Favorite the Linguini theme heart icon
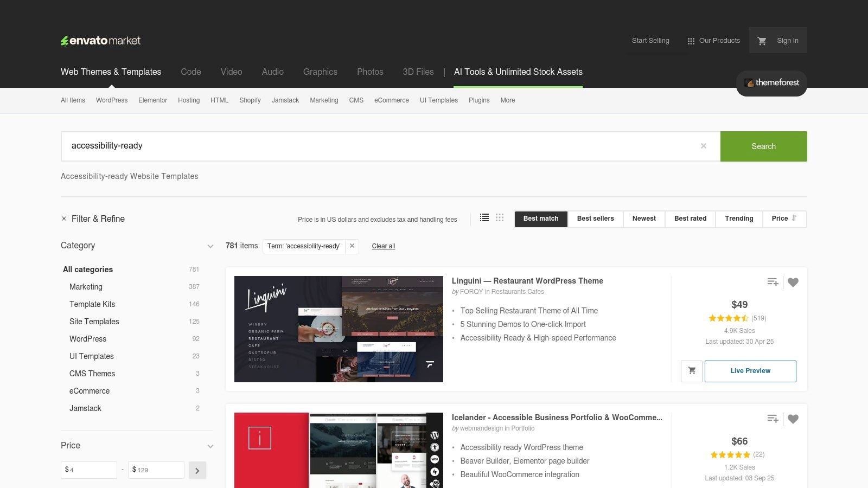This screenshot has height=488, width=868. click(793, 282)
